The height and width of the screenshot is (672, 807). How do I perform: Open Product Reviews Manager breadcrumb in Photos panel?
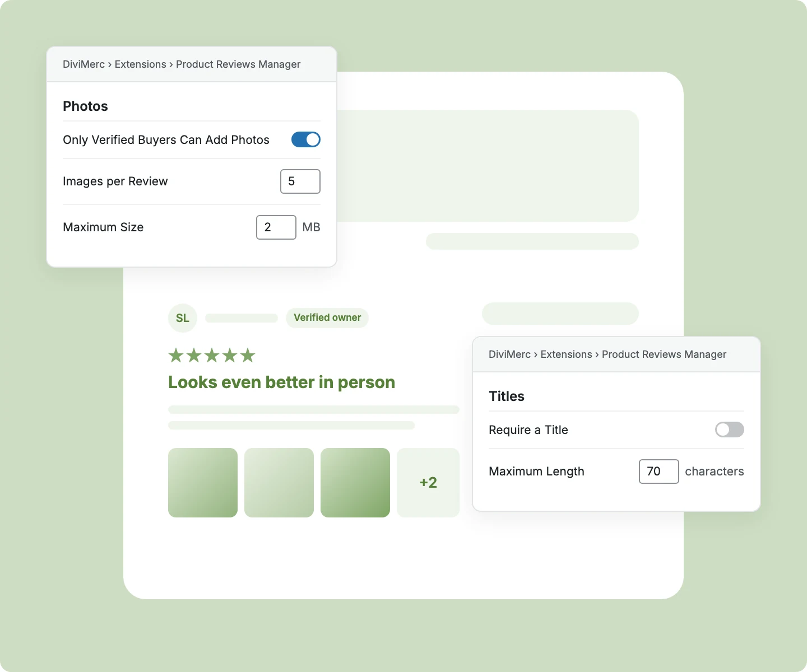[238, 64]
